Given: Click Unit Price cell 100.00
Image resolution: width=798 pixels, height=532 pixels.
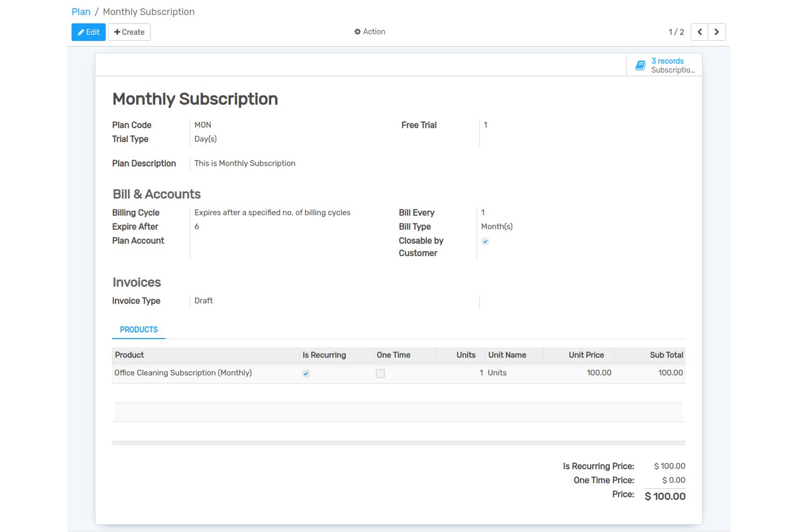Looking at the screenshot, I should click(599, 373).
